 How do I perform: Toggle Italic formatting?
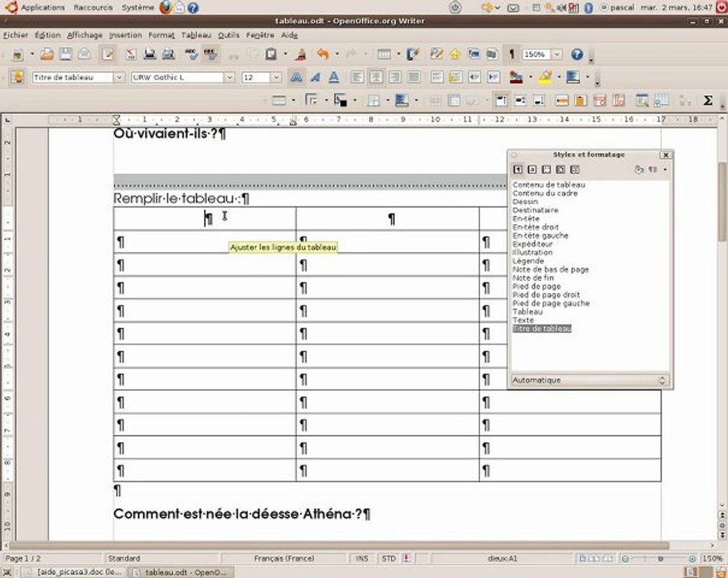click(315, 77)
